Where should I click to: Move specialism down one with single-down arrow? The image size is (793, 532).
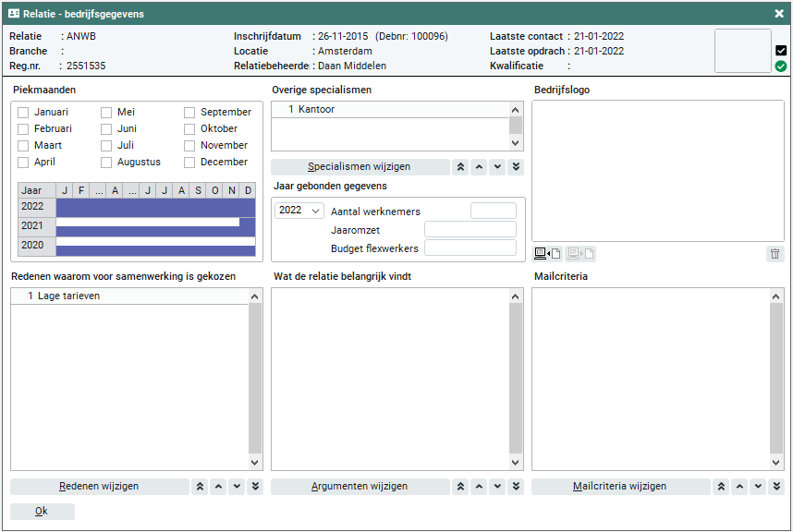(x=497, y=167)
